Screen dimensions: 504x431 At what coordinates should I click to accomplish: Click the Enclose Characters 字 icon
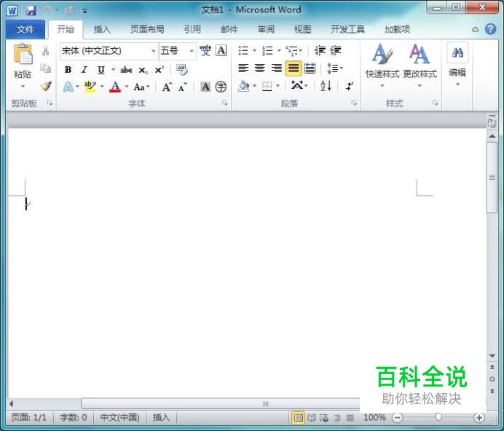(x=221, y=87)
